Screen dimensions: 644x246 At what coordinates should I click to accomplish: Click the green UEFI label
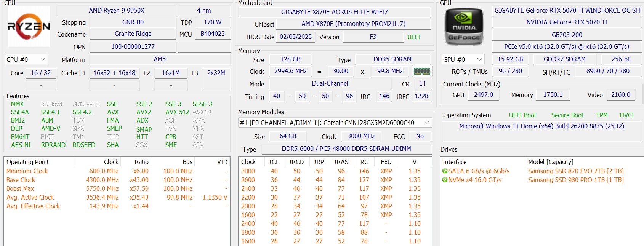(x=413, y=37)
